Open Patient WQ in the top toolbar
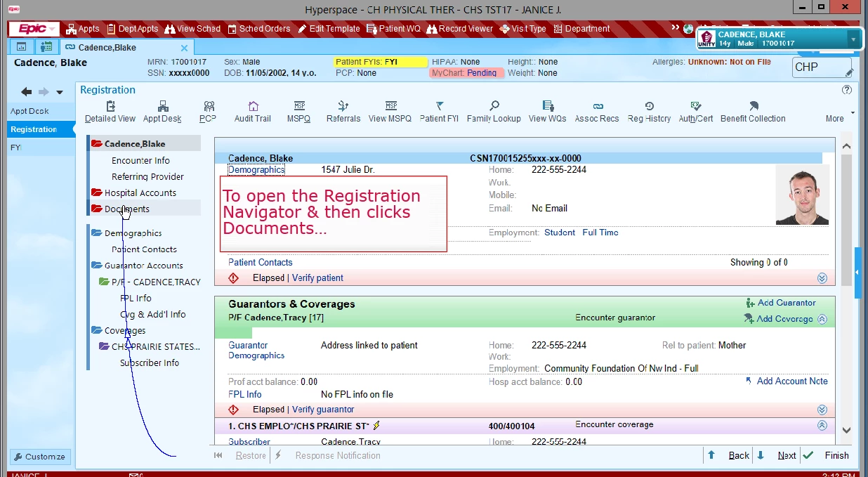 click(393, 29)
